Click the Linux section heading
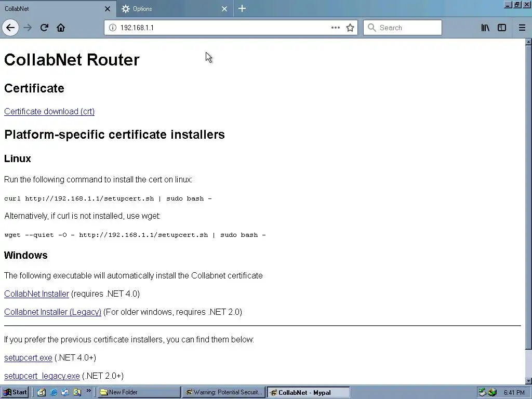Screen dimensions: 532x399 (17, 158)
